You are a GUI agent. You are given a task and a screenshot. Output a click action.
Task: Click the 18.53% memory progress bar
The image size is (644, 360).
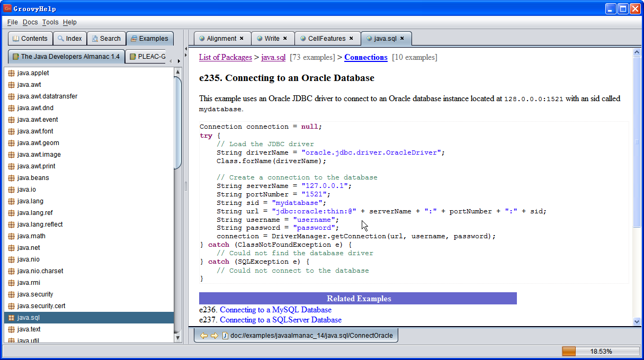click(601, 351)
